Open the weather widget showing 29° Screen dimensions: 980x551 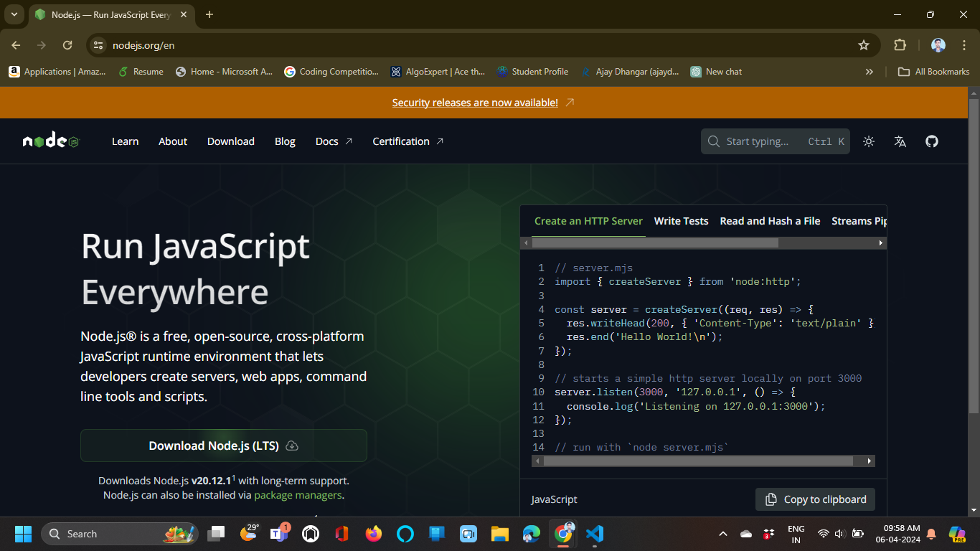[249, 534]
